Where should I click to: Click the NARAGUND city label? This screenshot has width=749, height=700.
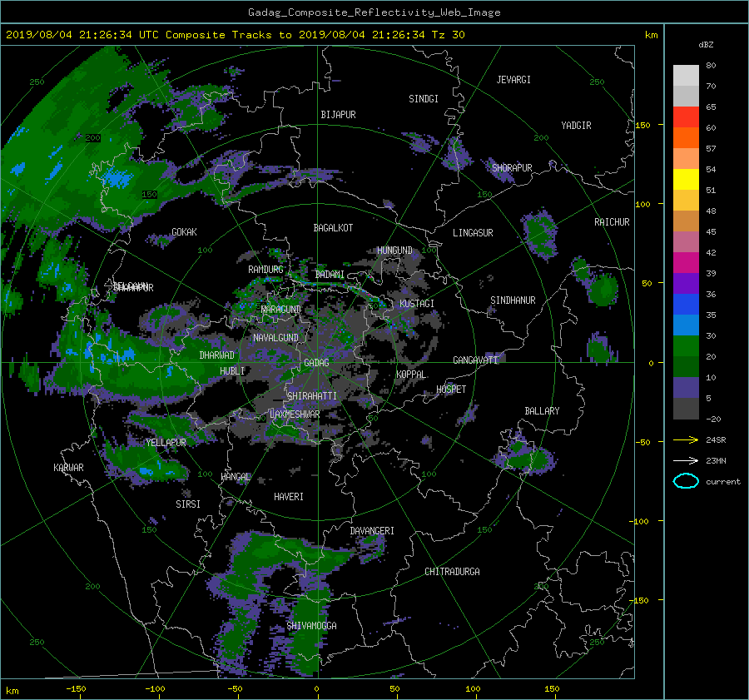(281, 309)
